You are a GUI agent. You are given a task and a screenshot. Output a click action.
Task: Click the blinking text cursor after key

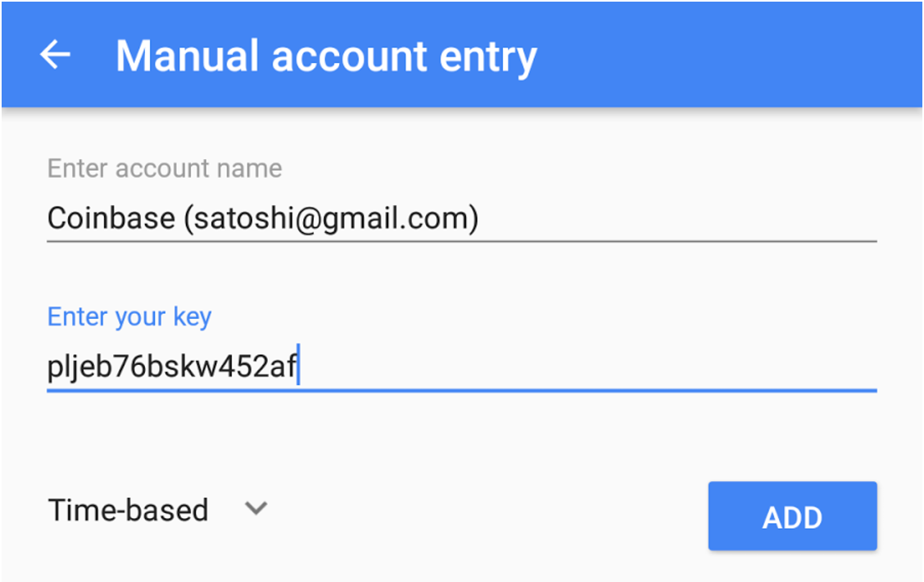pyautogui.click(x=299, y=365)
